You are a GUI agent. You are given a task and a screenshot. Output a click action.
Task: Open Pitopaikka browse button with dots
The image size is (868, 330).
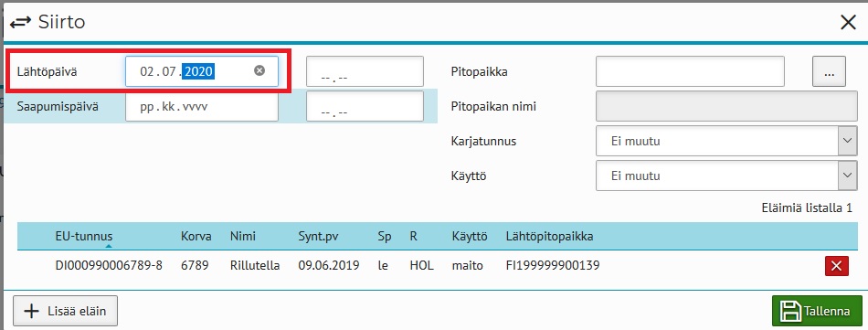[x=829, y=71]
